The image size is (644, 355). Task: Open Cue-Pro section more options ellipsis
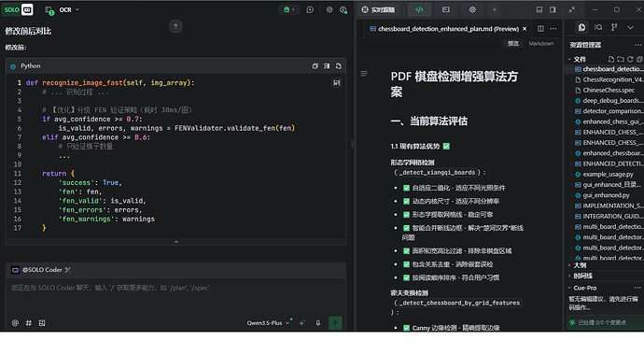coord(637,288)
